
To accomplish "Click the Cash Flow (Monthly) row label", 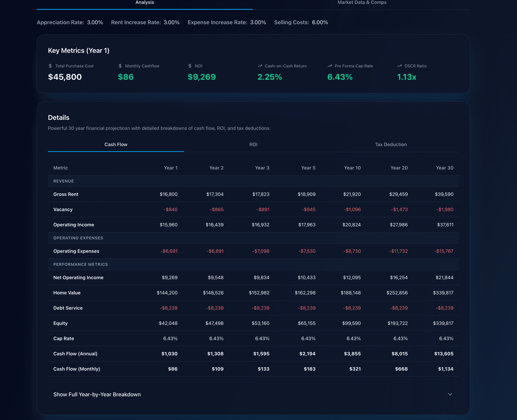I will point(77,369).
